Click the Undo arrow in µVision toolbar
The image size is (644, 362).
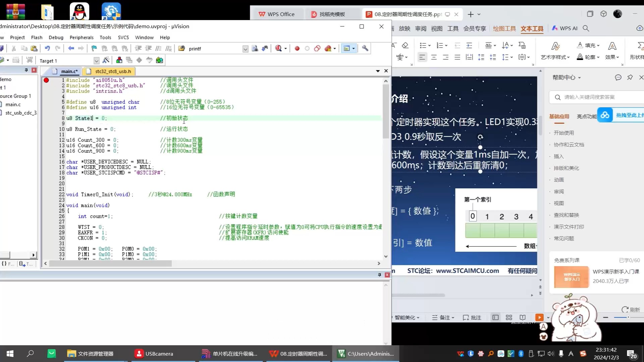coord(47,49)
